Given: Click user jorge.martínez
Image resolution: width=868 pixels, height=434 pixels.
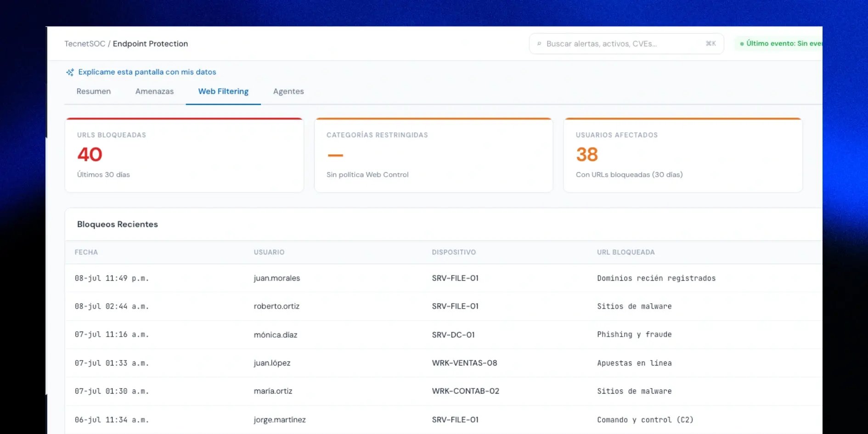Looking at the screenshot, I should pyautogui.click(x=280, y=420).
